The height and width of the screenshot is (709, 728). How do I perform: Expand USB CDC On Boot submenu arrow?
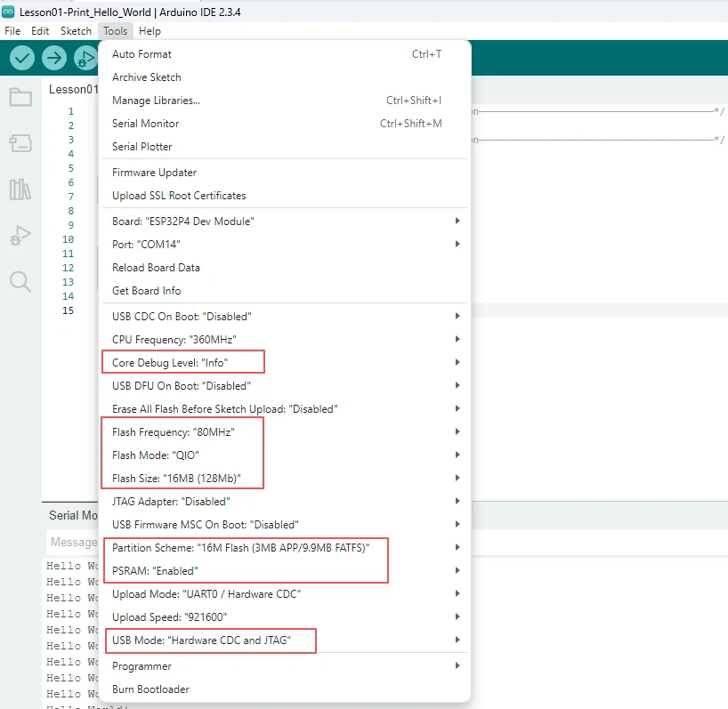[x=457, y=316]
